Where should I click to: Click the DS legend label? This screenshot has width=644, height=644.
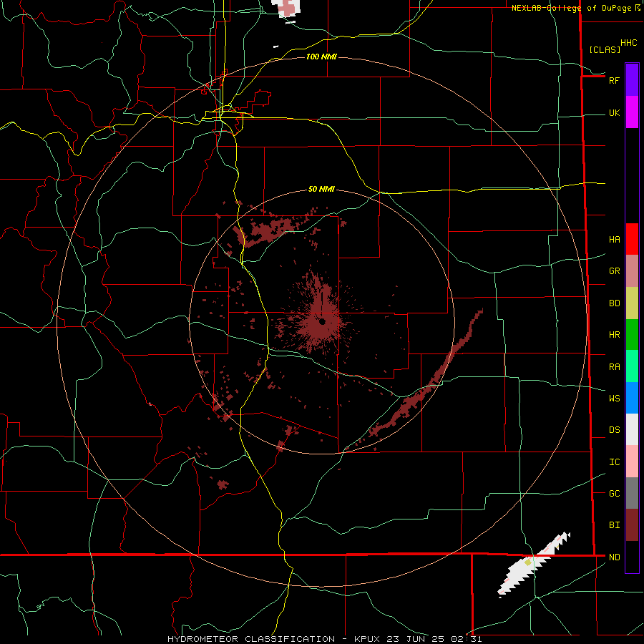614,430
